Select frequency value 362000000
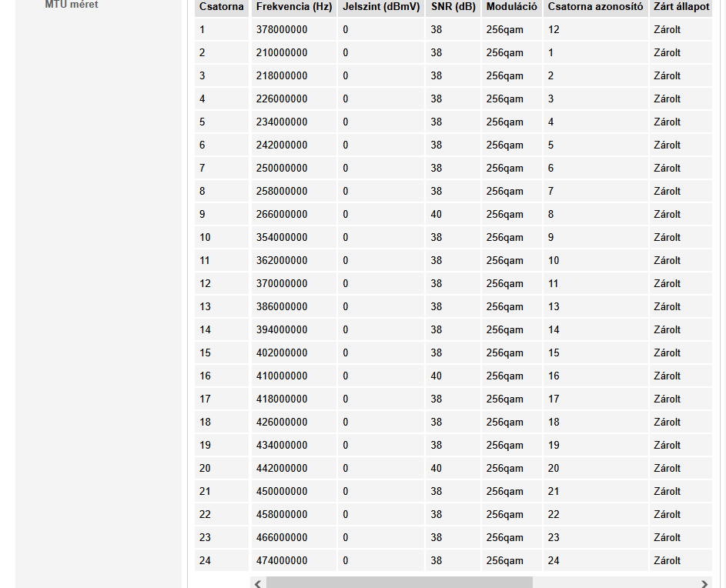 [x=282, y=261]
